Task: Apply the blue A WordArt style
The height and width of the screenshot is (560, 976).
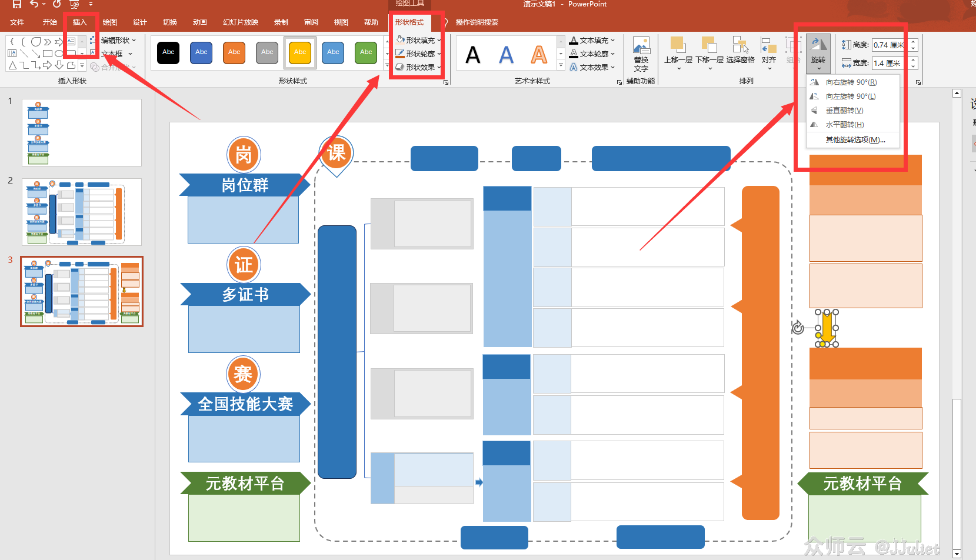Action: (x=506, y=55)
